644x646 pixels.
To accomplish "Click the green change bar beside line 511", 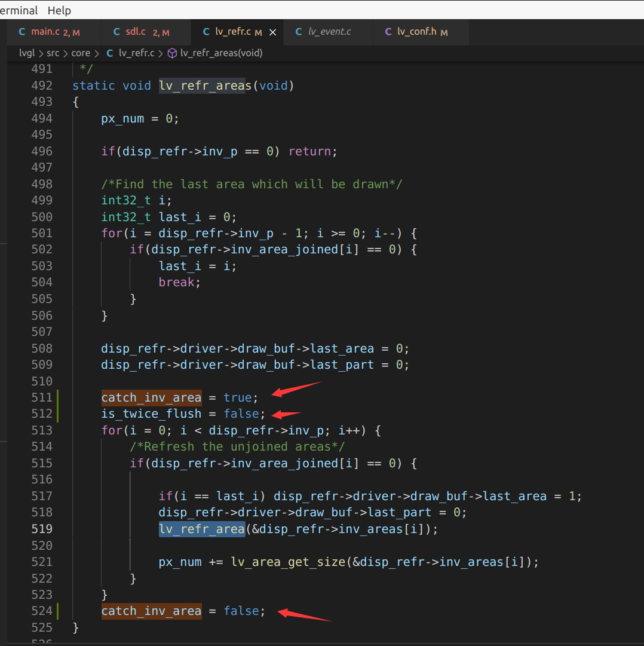I will (58, 397).
